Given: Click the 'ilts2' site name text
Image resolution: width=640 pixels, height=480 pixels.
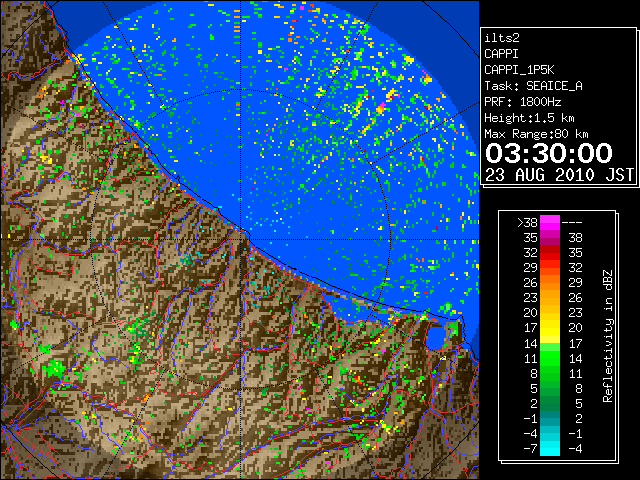Looking at the screenshot, I should [x=502, y=38].
